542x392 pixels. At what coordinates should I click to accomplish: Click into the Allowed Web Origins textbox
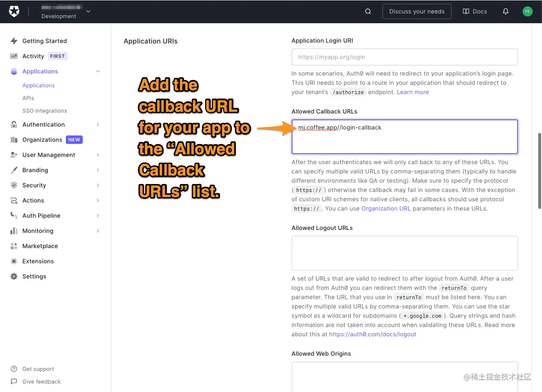pyautogui.click(x=404, y=377)
